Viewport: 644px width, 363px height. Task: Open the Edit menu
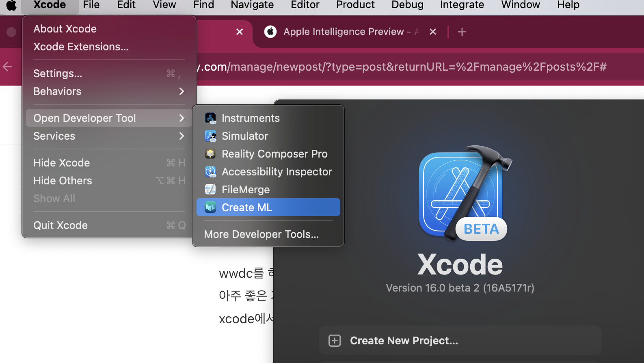coord(126,5)
